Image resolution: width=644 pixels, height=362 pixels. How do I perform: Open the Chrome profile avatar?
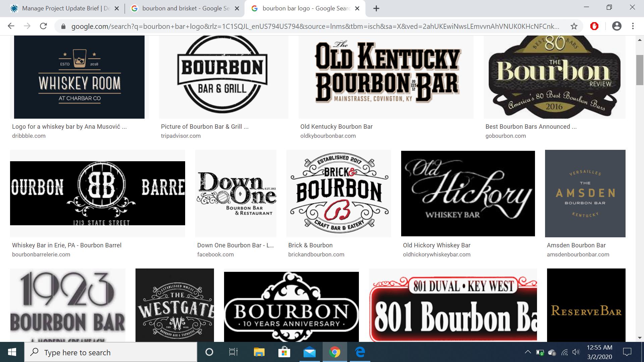coord(616,26)
